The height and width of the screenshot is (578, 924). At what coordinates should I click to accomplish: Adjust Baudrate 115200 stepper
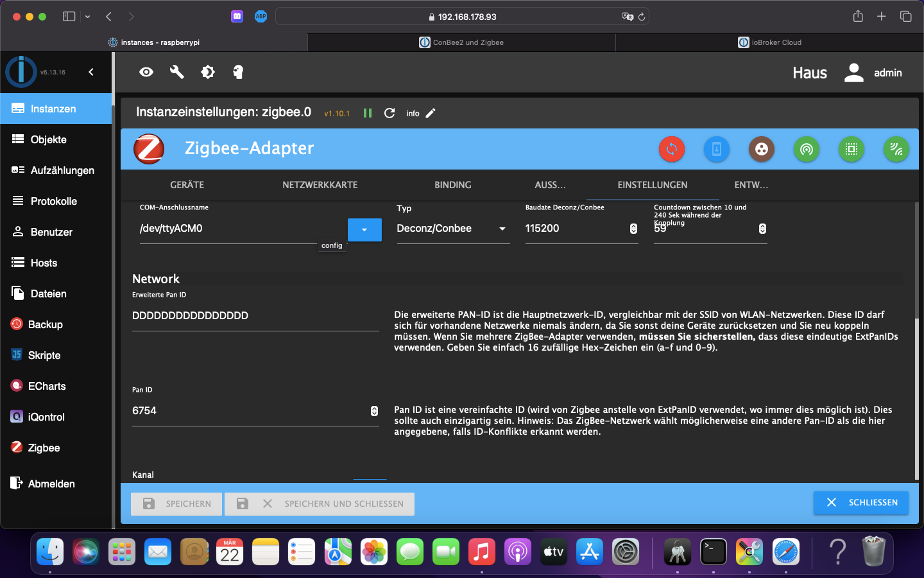pyautogui.click(x=633, y=229)
